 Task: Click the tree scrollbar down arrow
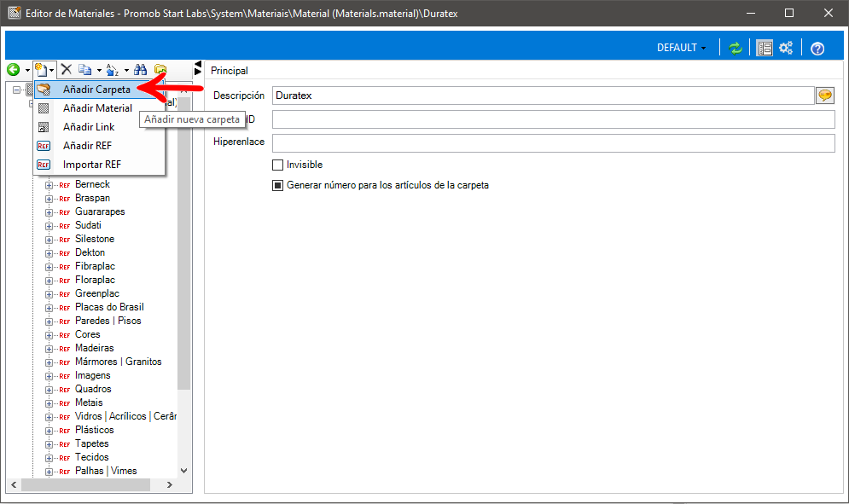[x=184, y=471]
